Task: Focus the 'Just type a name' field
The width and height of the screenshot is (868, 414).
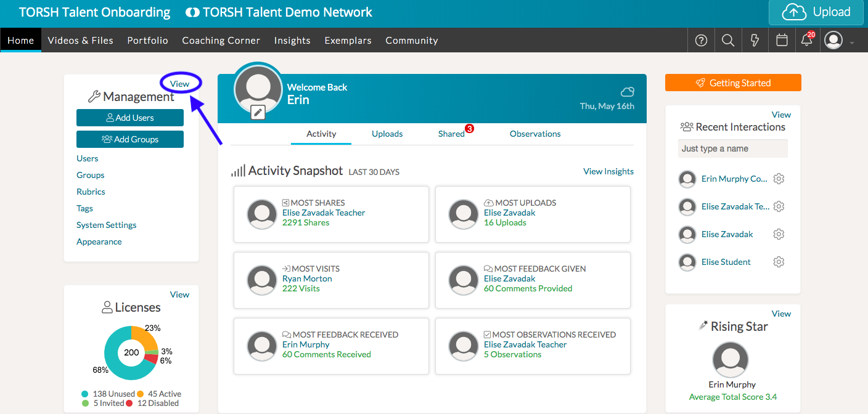Action: tap(732, 148)
